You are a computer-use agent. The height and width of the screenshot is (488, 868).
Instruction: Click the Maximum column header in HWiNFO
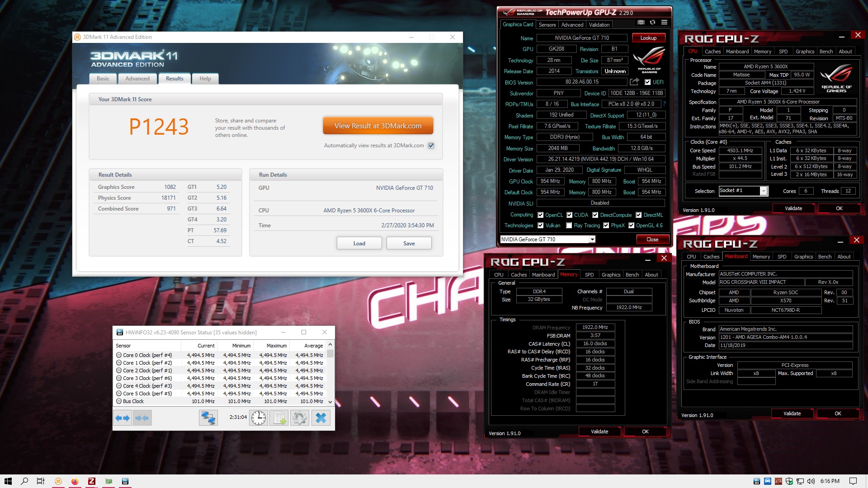click(x=272, y=346)
